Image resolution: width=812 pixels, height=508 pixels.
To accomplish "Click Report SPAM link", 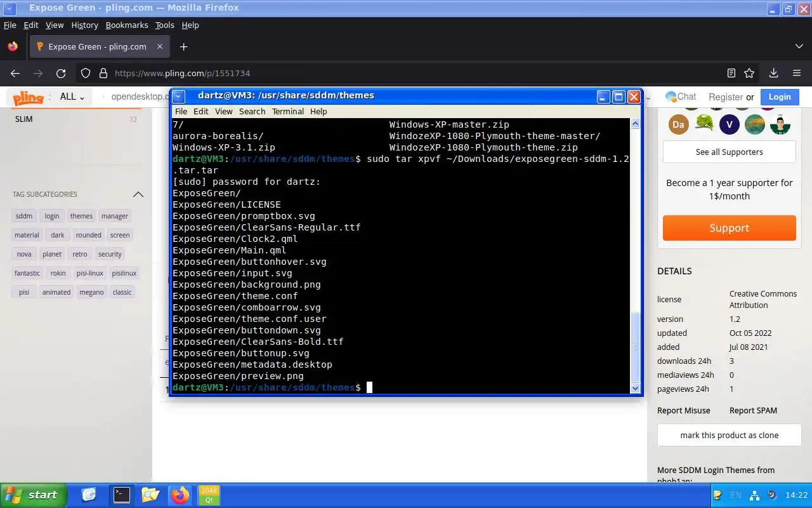I will coord(753,410).
